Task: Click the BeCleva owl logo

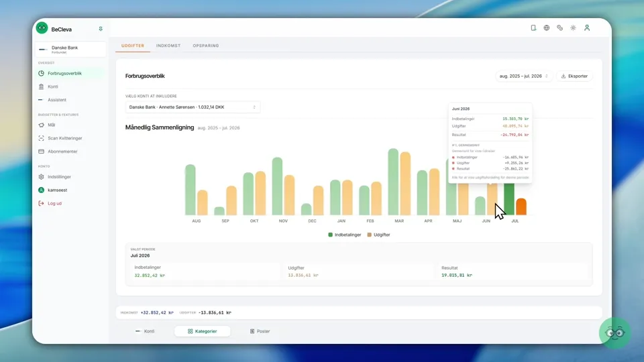Action: [42, 28]
